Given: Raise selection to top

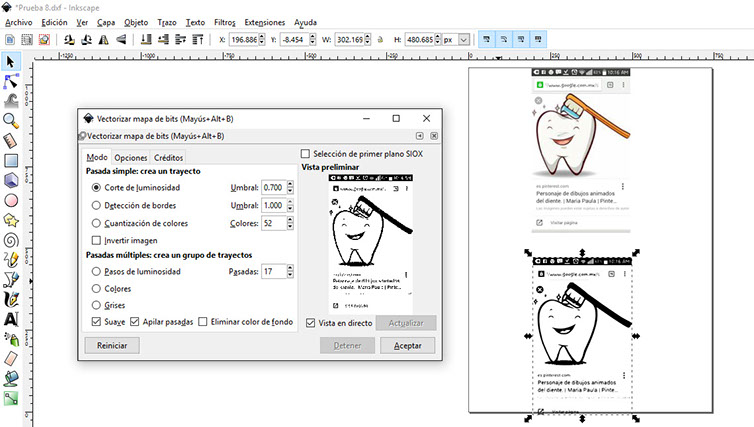Looking at the screenshot, I should point(198,39).
